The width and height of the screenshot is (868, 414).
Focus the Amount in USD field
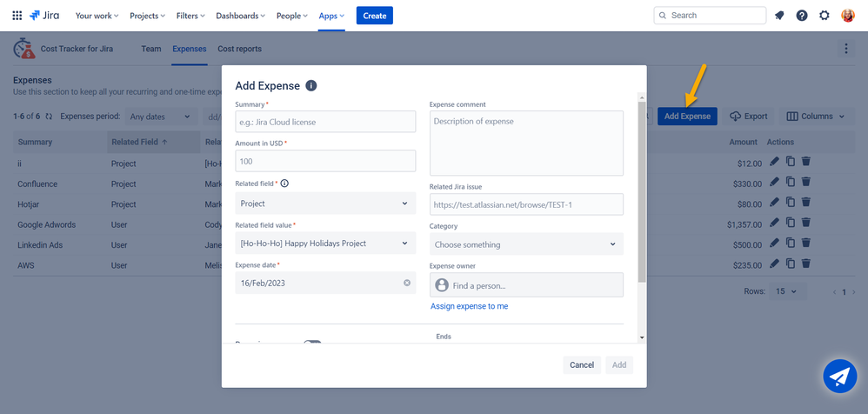325,161
